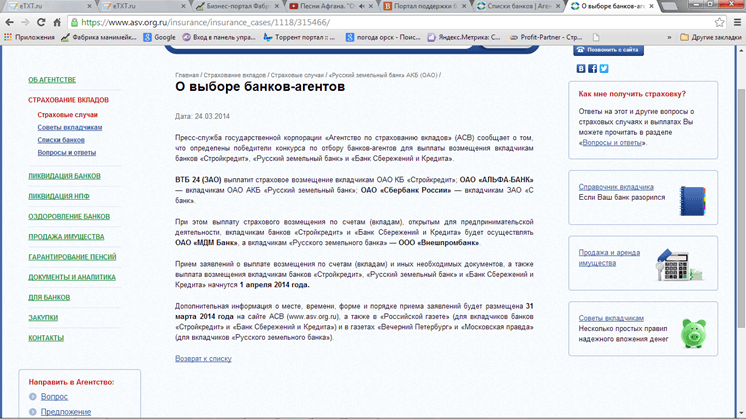Click the Позвонить с сайта button
The width and height of the screenshot is (746, 419).
click(609, 49)
